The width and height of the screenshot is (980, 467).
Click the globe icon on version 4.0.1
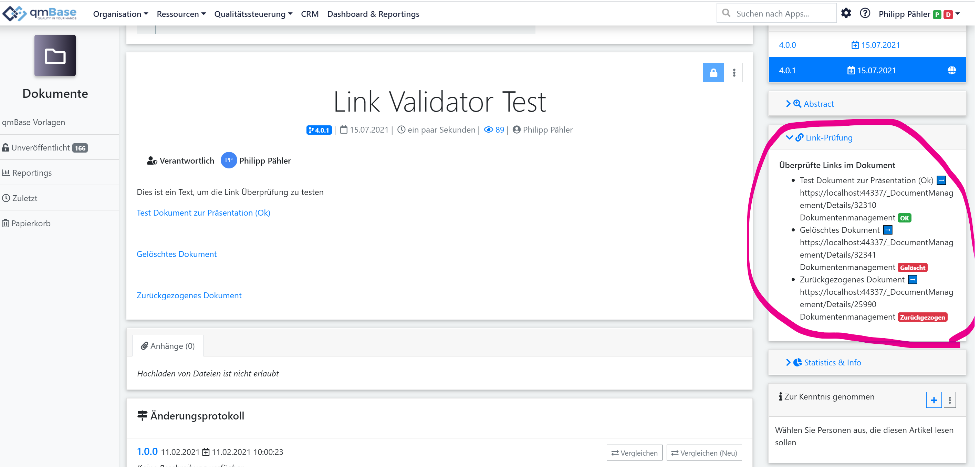(x=951, y=70)
